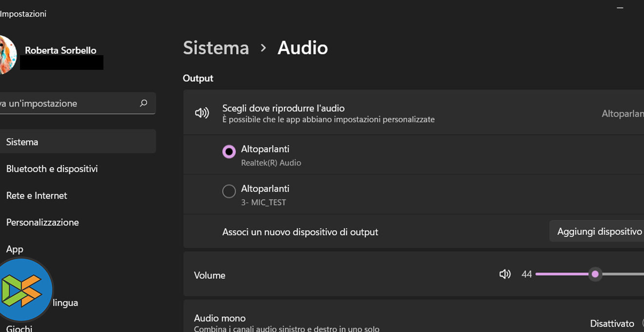
Task: Switch to Rete e Internet section
Action: (x=37, y=196)
